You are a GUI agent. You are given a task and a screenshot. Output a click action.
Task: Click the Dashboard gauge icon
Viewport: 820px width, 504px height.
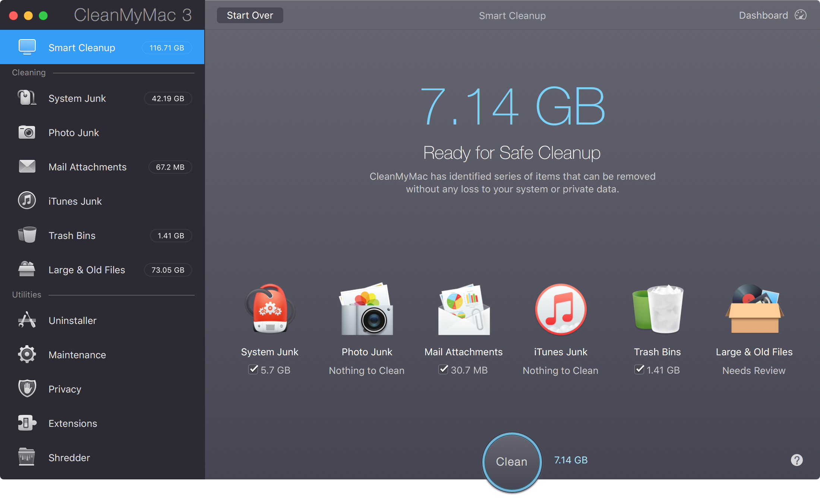pos(801,15)
